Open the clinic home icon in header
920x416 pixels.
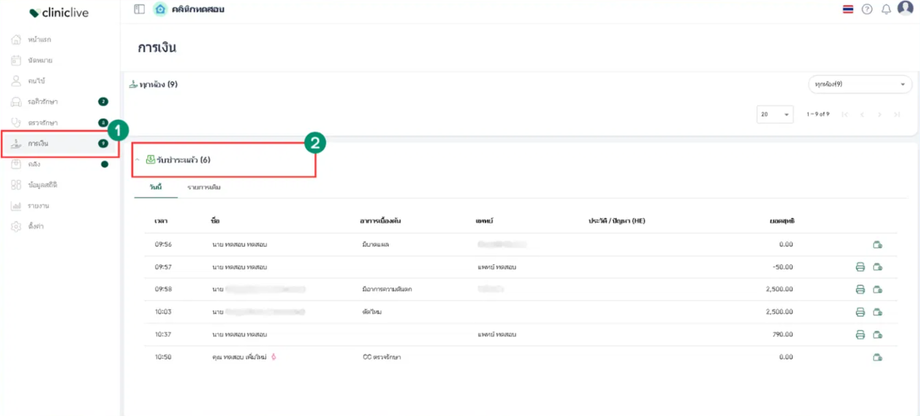pos(160,9)
